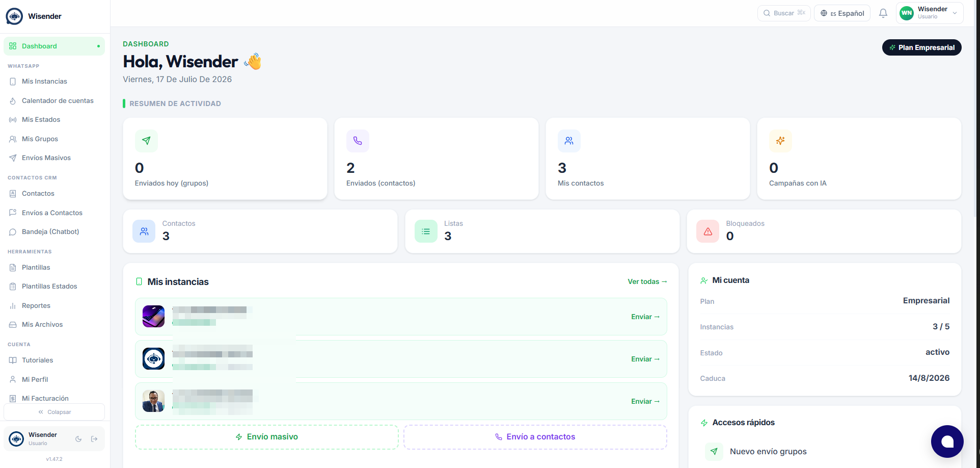This screenshot has width=980, height=468.
Task: Click the Enviados contactos phone icon
Action: pos(358,141)
